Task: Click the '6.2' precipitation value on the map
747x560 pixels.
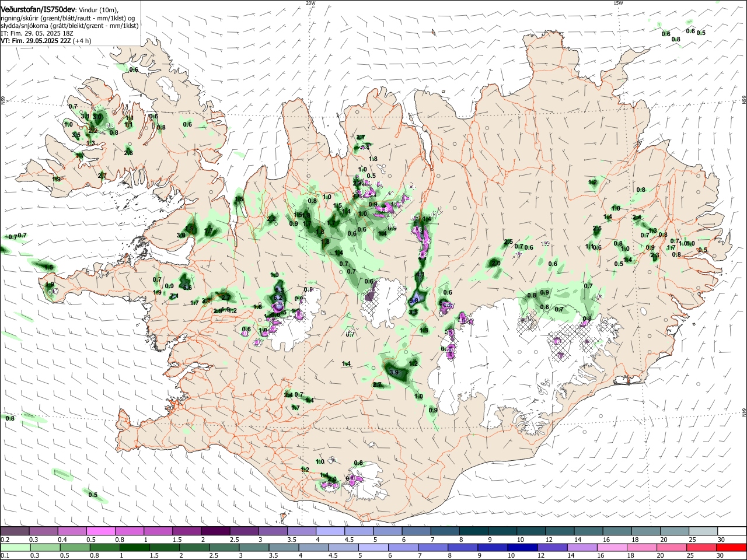Action: 278,297
